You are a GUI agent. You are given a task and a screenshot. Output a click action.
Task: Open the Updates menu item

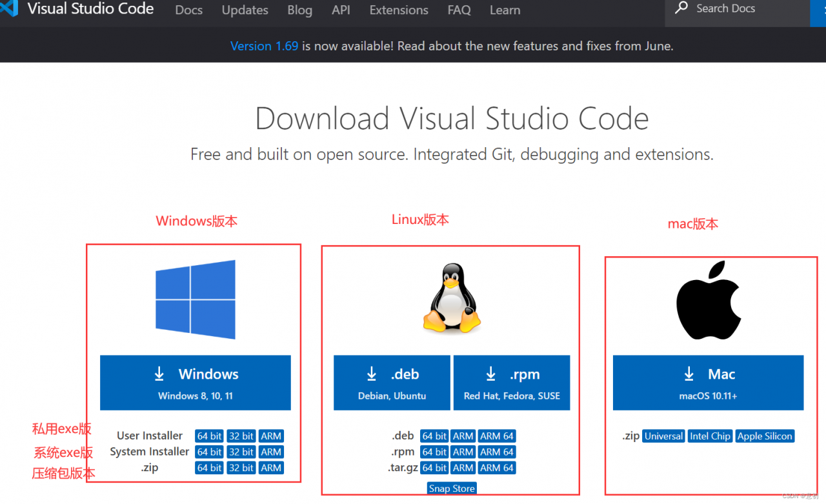click(245, 10)
